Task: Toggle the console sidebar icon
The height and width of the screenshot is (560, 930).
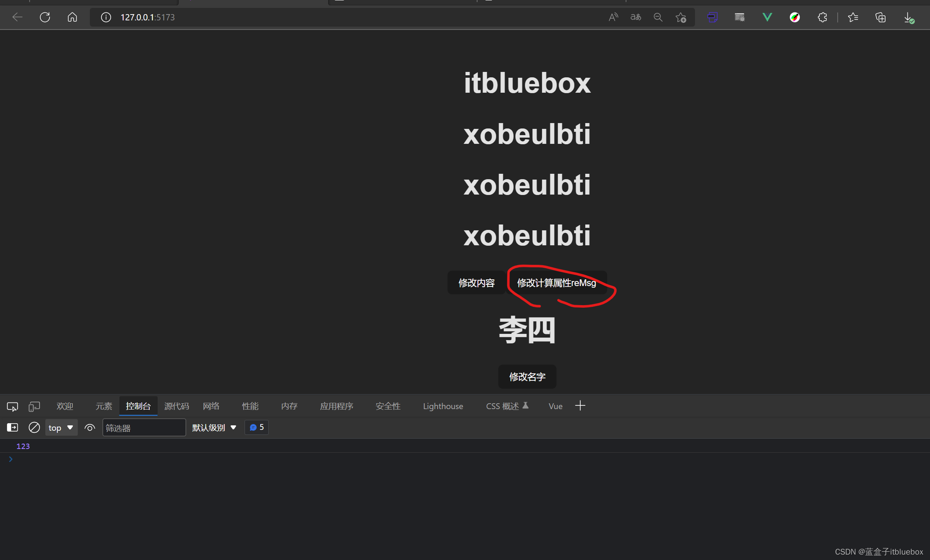Action: tap(12, 427)
